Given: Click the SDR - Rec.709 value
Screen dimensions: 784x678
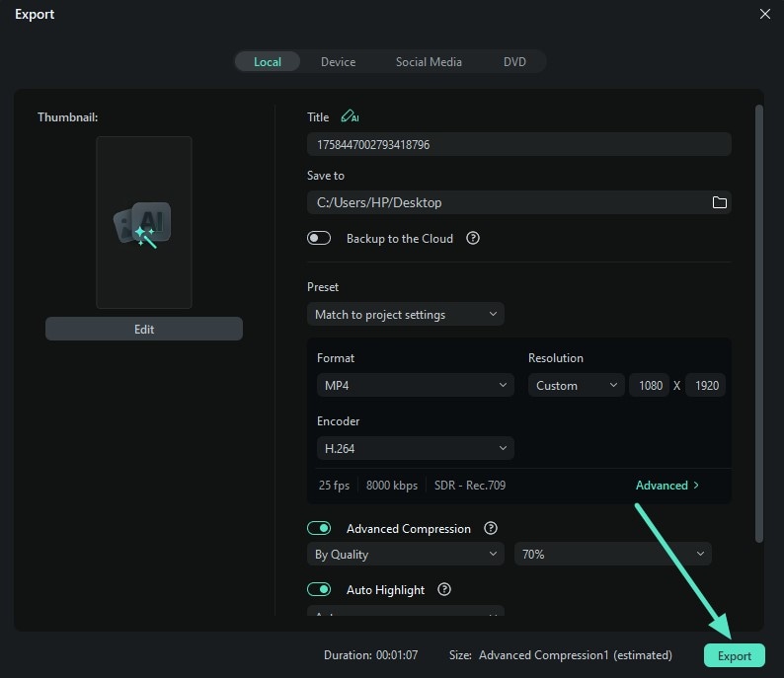Looking at the screenshot, I should [x=469, y=486].
